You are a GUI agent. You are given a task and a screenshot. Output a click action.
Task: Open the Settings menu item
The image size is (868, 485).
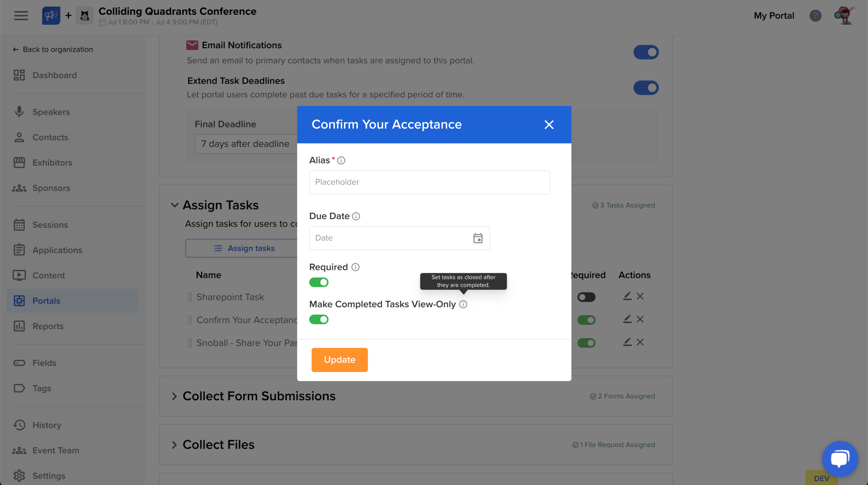pyautogui.click(x=49, y=476)
